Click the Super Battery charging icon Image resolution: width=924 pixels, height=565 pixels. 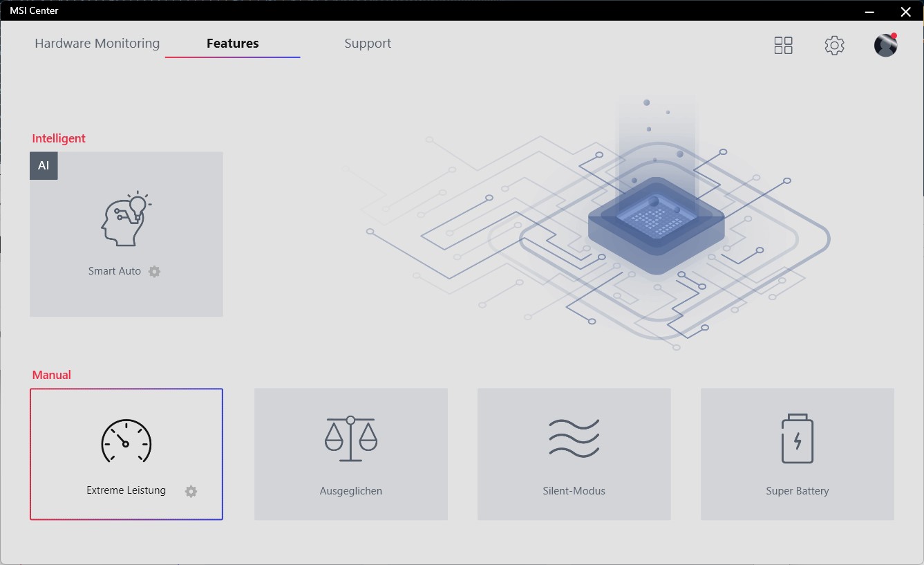coord(798,438)
